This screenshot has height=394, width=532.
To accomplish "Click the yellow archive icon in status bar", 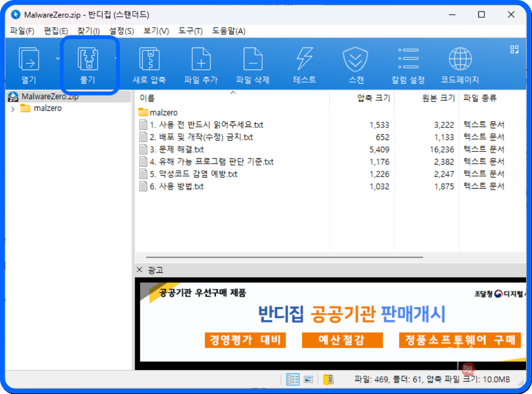I will pyautogui.click(x=328, y=379).
